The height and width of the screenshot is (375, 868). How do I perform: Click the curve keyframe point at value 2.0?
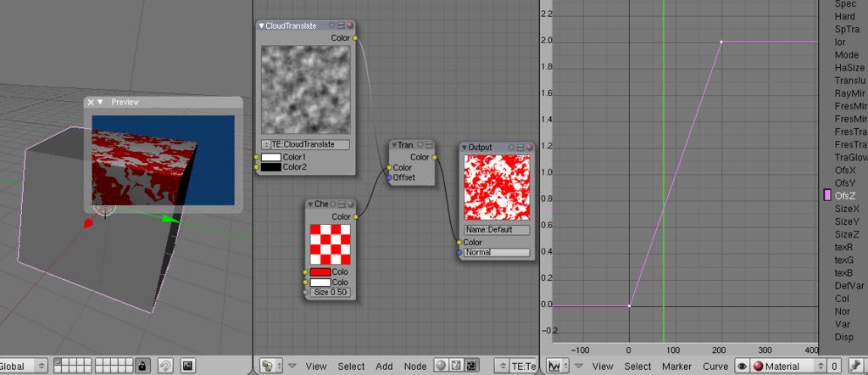tap(721, 42)
